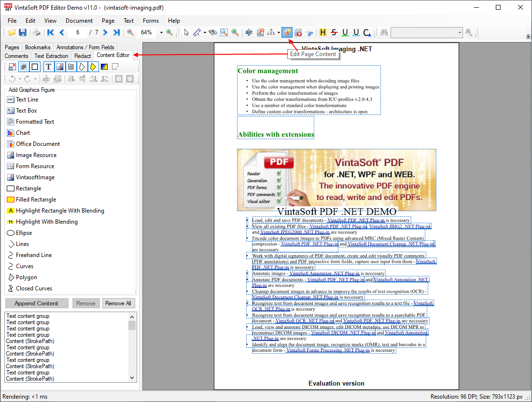Go to the last page with the arrow icon

pos(116,32)
